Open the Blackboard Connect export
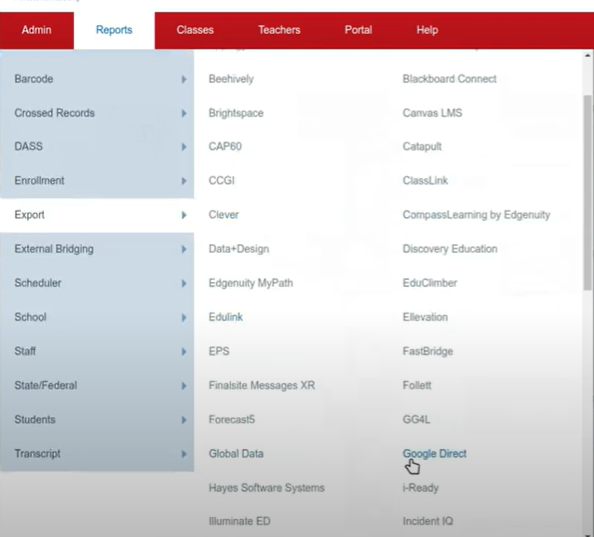This screenshot has width=594, height=537. [x=449, y=79]
